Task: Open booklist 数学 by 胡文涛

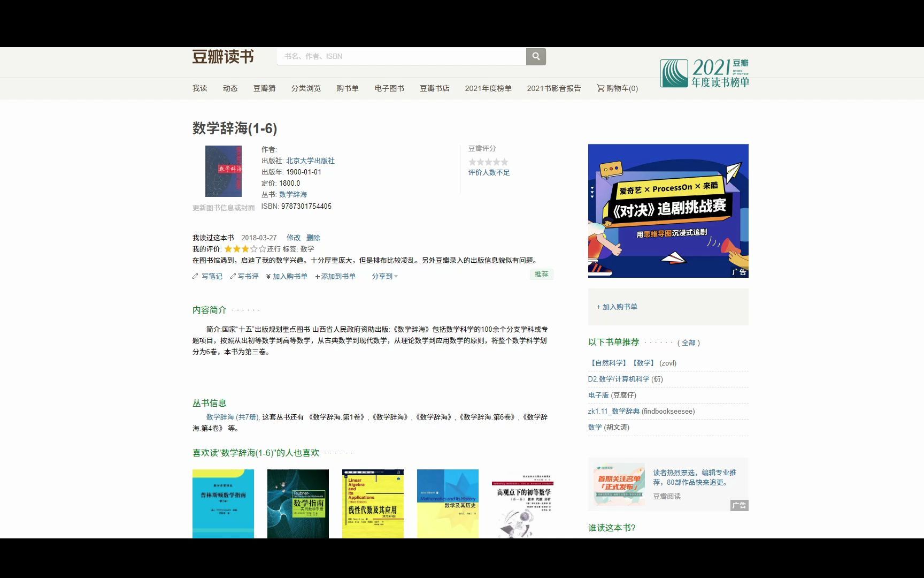Action: (x=595, y=427)
